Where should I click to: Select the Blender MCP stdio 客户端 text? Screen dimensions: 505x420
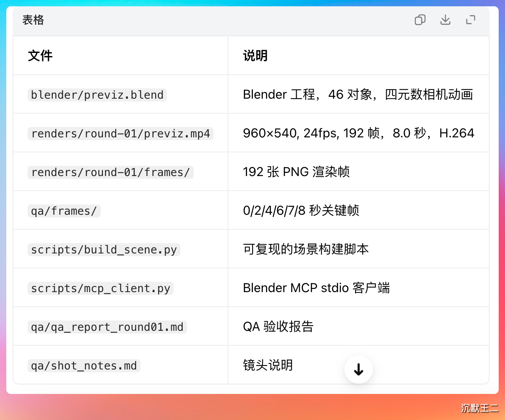tap(316, 288)
